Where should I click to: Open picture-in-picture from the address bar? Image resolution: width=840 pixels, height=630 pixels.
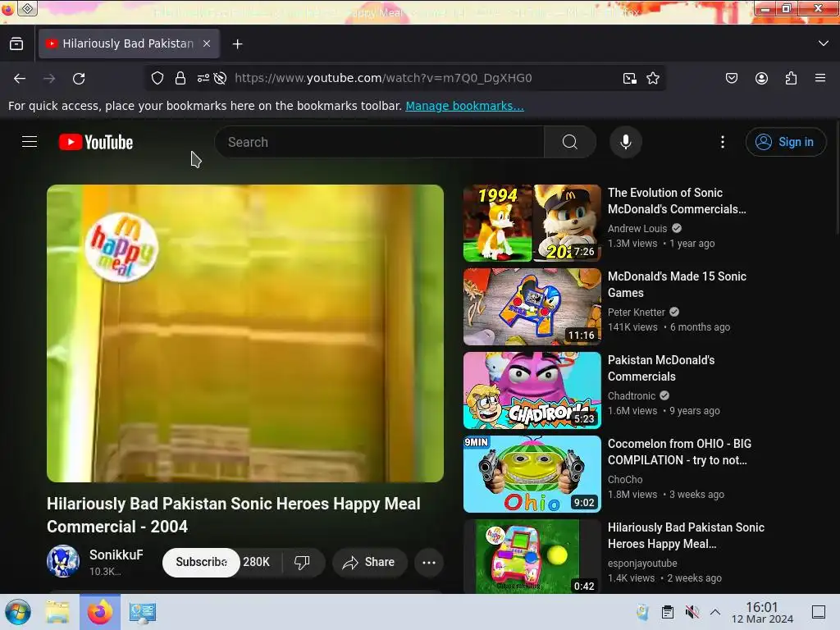point(630,78)
